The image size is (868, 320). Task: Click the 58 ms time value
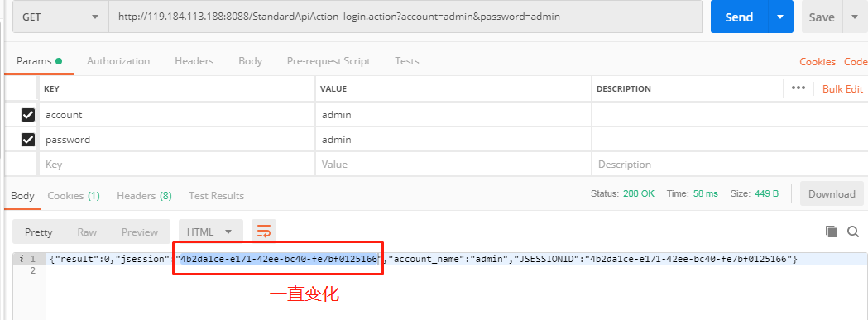click(x=705, y=193)
